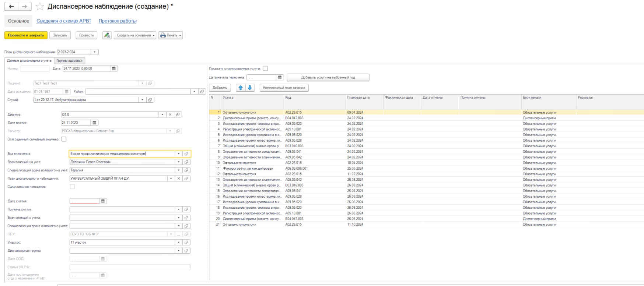Expand Врач взявший на учет dropdown

coord(179,162)
